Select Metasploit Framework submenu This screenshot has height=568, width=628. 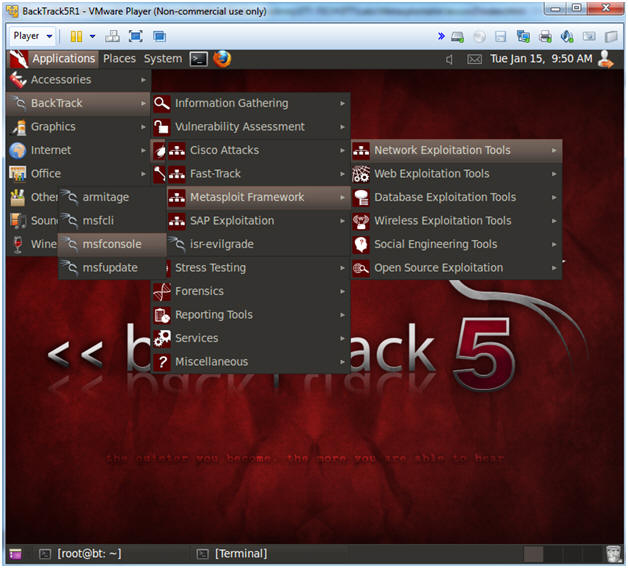pyautogui.click(x=258, y=197)
